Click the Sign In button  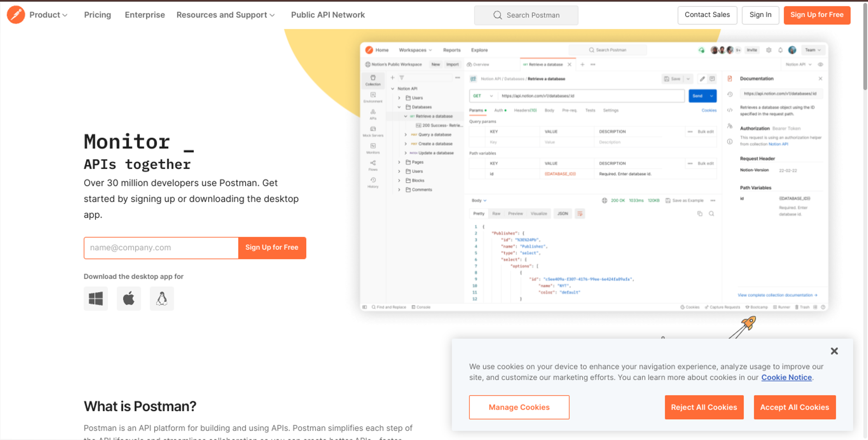point(760,15)
